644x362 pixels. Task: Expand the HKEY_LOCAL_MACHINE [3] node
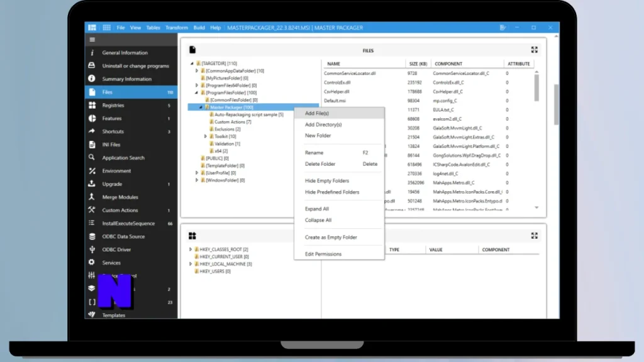point(191,264)
